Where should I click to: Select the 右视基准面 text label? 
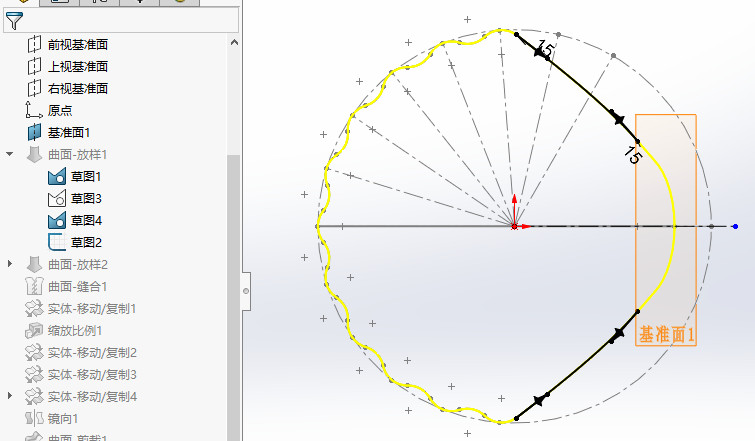78,89
